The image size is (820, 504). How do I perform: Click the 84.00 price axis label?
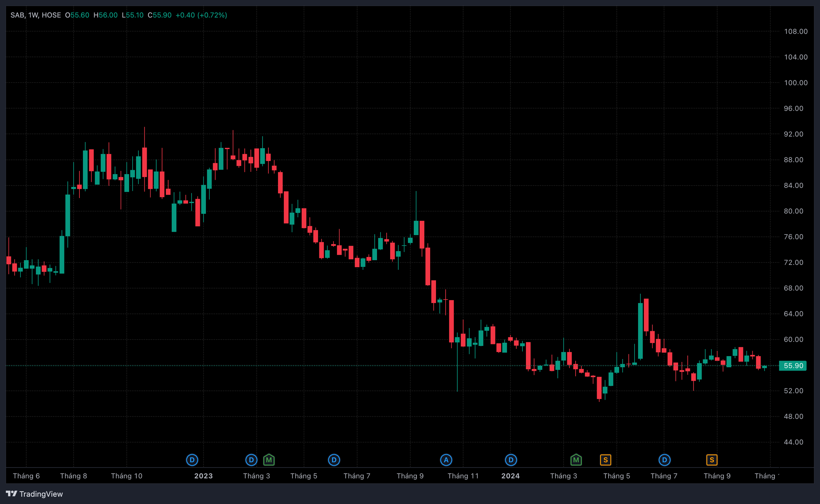[794, 185]
